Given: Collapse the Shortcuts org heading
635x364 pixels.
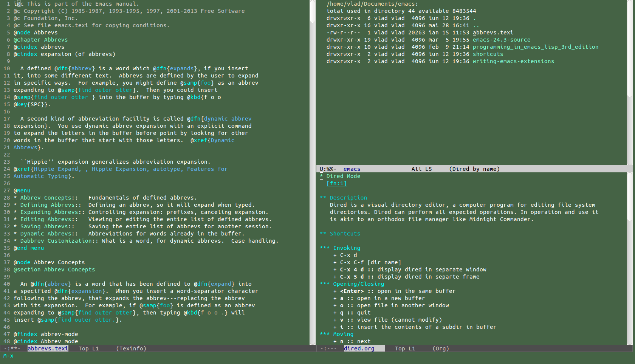Looking at the screenshot, I should [x=340, y=234].
